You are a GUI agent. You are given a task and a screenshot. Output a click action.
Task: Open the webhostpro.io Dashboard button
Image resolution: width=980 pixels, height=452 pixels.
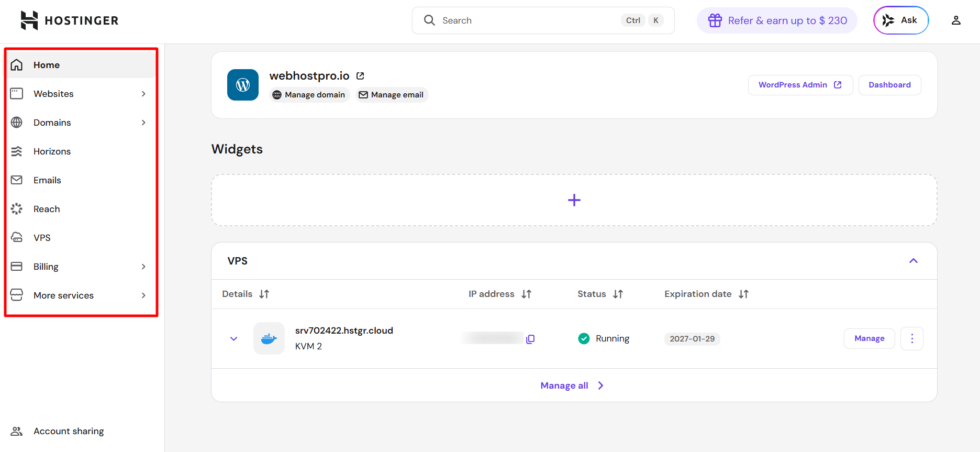889,85
